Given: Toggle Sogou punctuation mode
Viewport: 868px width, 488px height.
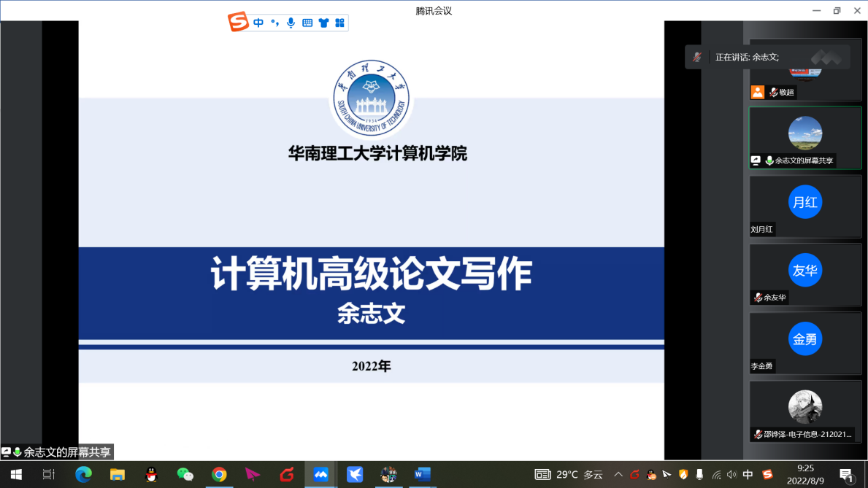Looking at the screenshot, I should pos(274,23).
